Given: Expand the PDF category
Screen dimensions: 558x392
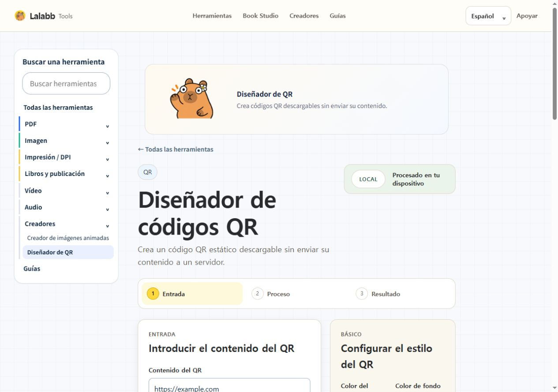Looking at the screenshot, I should [x=66, y=124].
